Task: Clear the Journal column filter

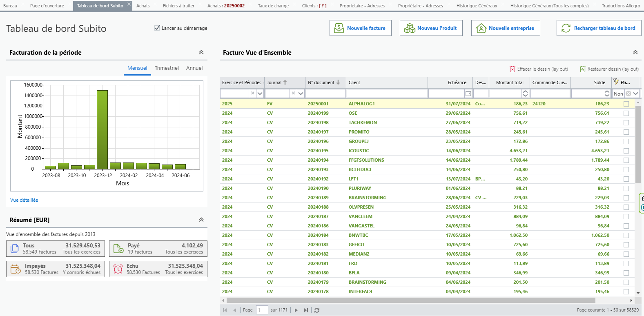Action: (x=293, y=93)
